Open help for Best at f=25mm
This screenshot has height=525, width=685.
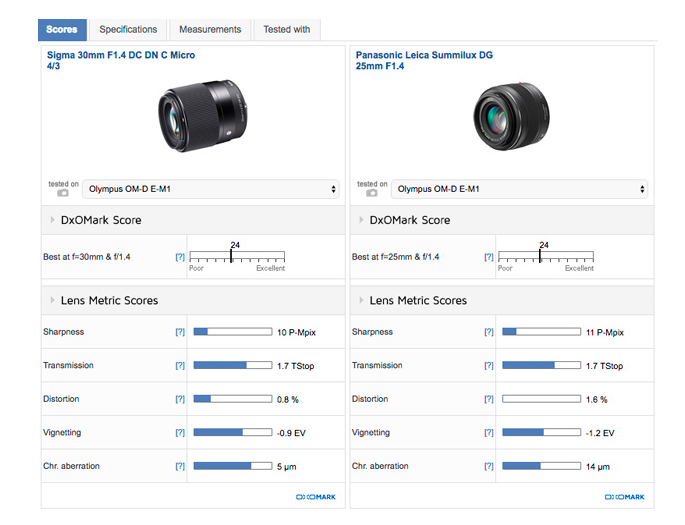(489, 257)
